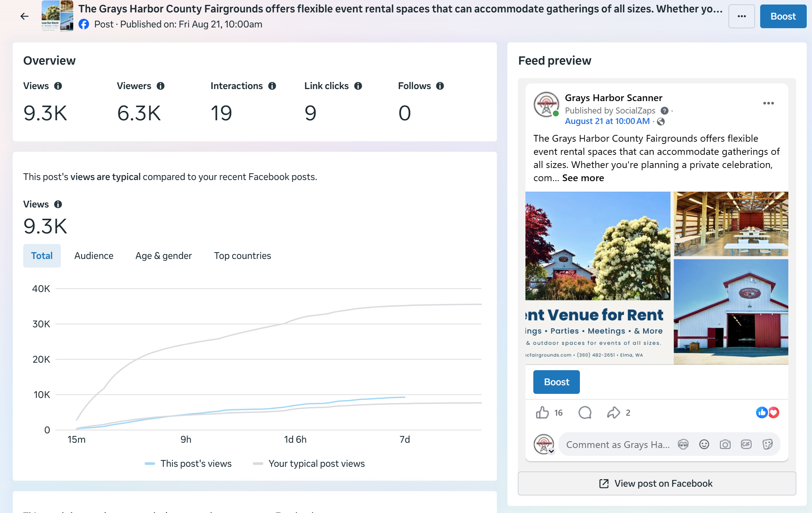The height and width of the screenshot is (513, 812).
Task: Switch to the Age & gender tab
Action: point(163,256)
